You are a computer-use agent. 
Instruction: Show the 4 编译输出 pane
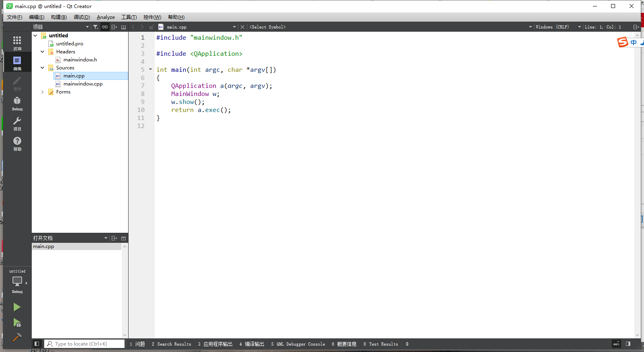tap(251, 344)
